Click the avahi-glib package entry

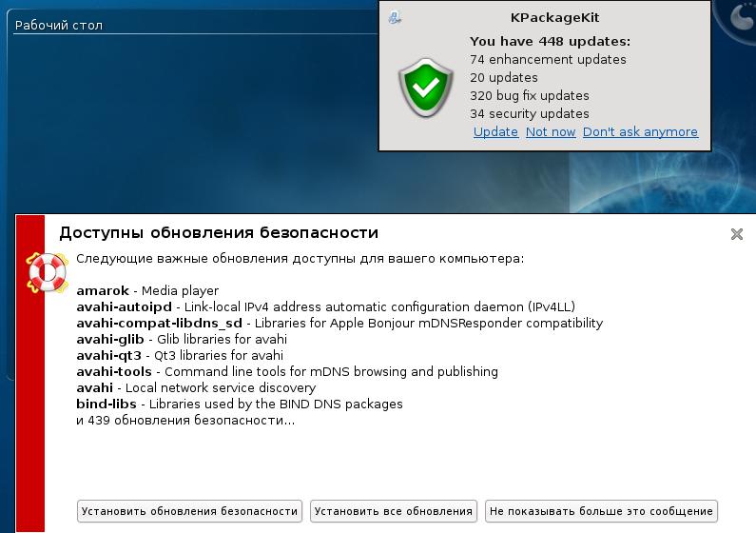pos(182,339)
